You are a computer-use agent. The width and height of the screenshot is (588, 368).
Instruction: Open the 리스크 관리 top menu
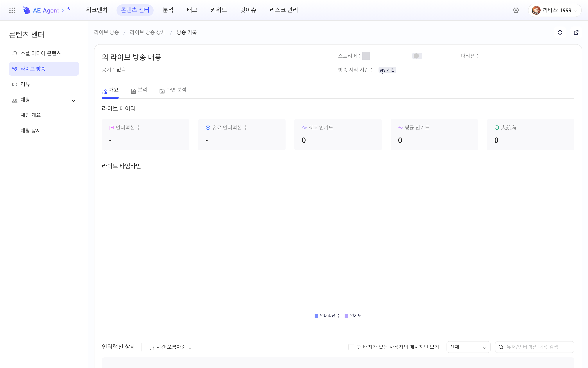[x=284, y=10]
